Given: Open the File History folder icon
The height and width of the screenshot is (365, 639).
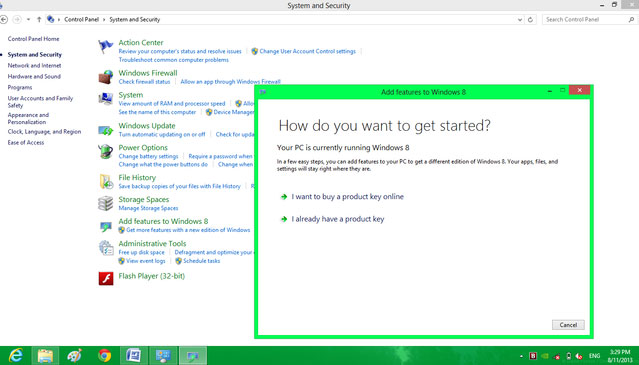Looking at the screenshot, I should pyautogui.click(x=106, y=182).
